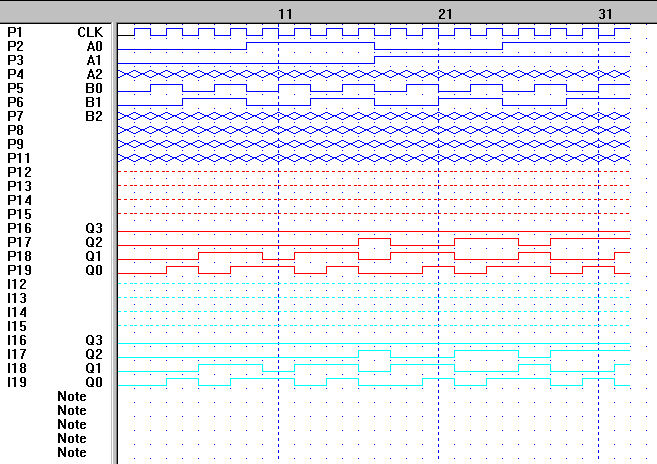Click Q3 name in the P16 row

tap(94, 228)
